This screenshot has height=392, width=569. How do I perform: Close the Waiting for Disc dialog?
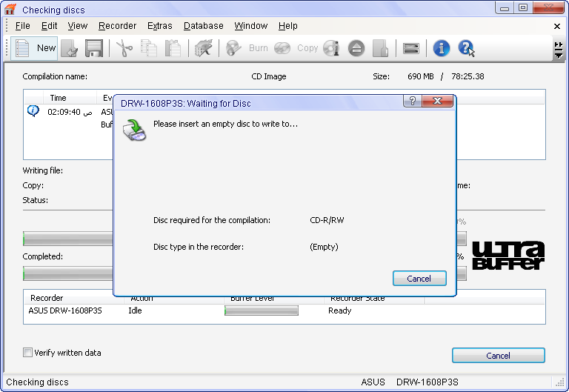coord(438,101)
